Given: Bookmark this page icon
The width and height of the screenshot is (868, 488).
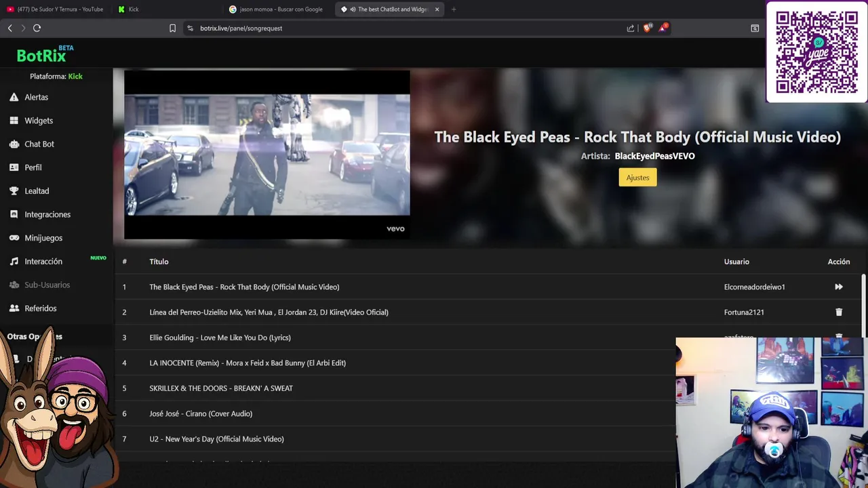Looking at the screenshot, I should pyautogui.click(x=172, y=28).
